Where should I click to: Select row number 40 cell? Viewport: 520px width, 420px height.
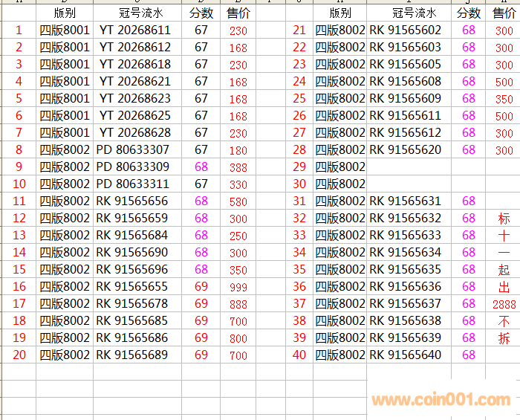tap(299, 355)
